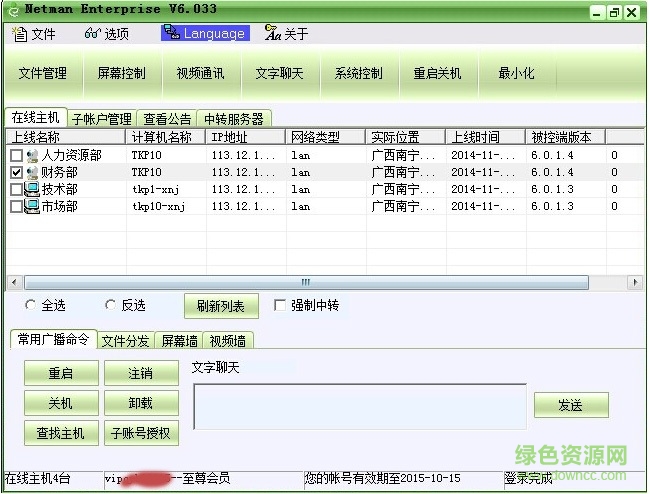
Task: Click the host icon beside 人力资源部
Action: pyautogui.click(x=32, y=156)
